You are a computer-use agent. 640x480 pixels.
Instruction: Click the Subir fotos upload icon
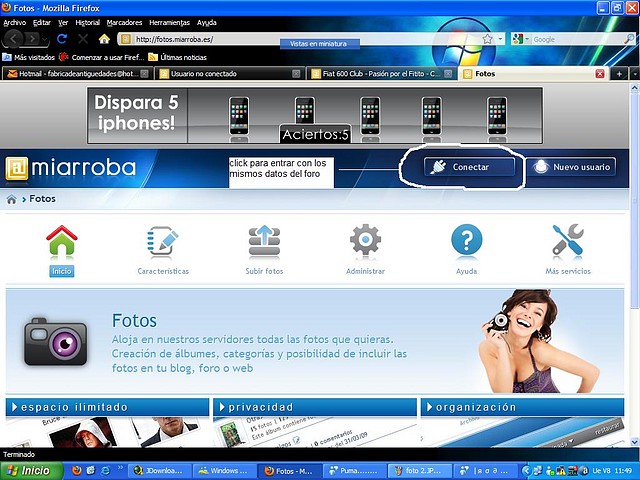coord(264,241)
